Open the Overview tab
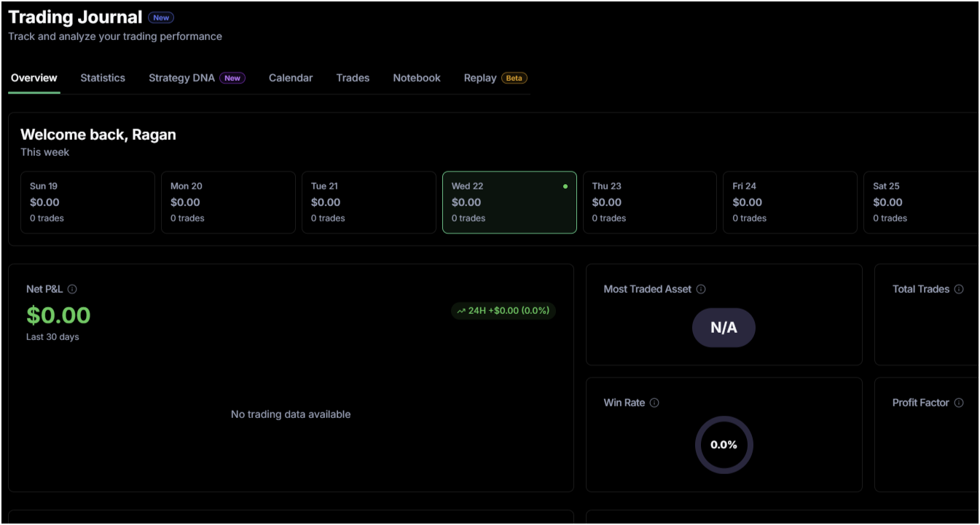 34,78
